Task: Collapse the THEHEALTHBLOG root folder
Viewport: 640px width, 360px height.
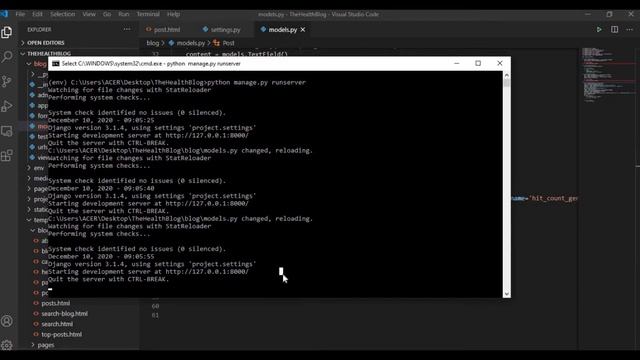Action: coord(49,53)
